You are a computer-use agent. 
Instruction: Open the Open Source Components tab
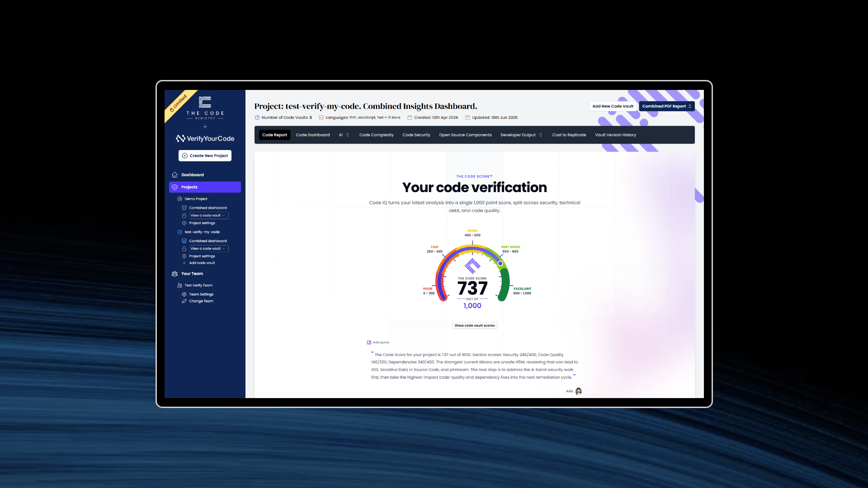(x=465, y=135)
